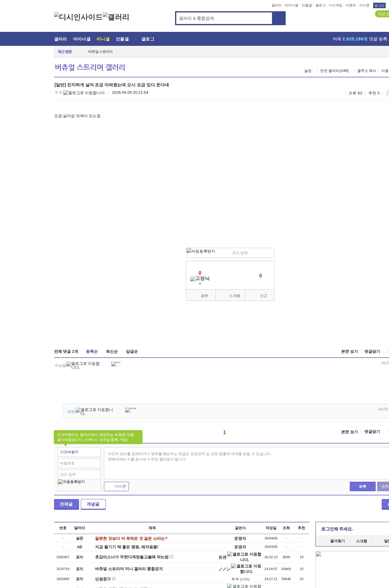Click the 스크랩 button under the post
This screenshot has height=588, width=389.
234,296
